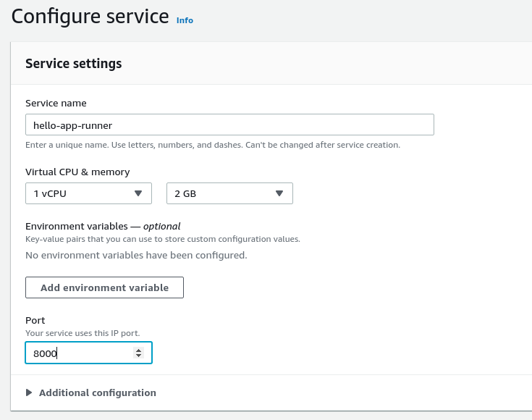The height and width of the screenshot is (420, 532).
Task: Open the 2 GB memory dropdown
Action: coord(229,193)
